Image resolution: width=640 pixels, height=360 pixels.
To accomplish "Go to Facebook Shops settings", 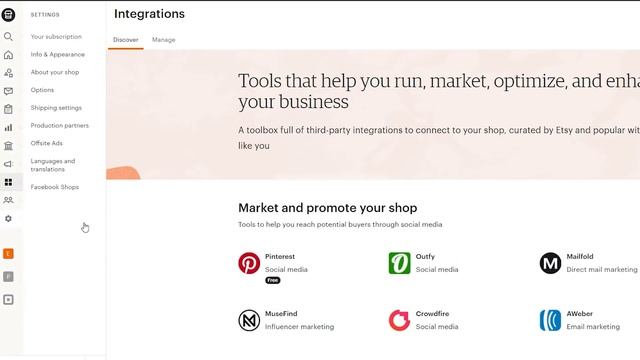I will tap(55, 187).
